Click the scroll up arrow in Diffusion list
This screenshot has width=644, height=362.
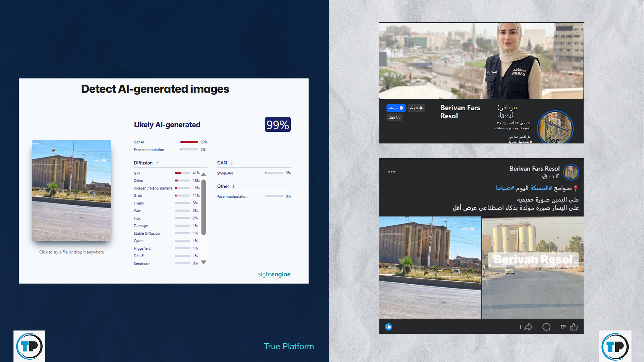pyautogui.click(x=204, y=174)
